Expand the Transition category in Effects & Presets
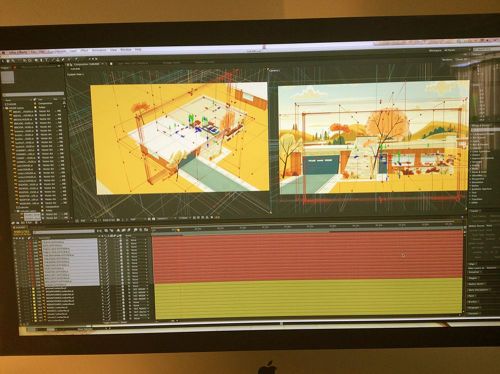The width and height of the screenshot is (500, 374). click(477, 199)
